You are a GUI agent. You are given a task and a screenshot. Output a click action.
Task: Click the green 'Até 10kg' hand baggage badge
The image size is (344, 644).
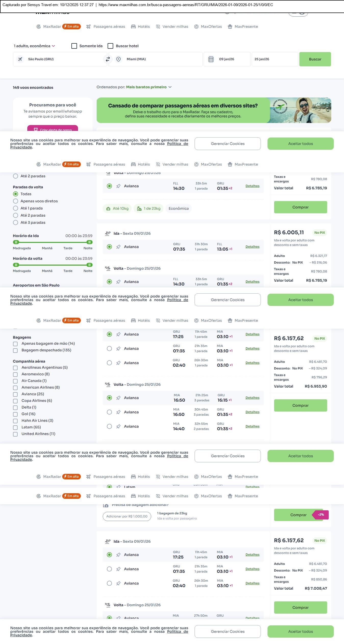(117, 208)
